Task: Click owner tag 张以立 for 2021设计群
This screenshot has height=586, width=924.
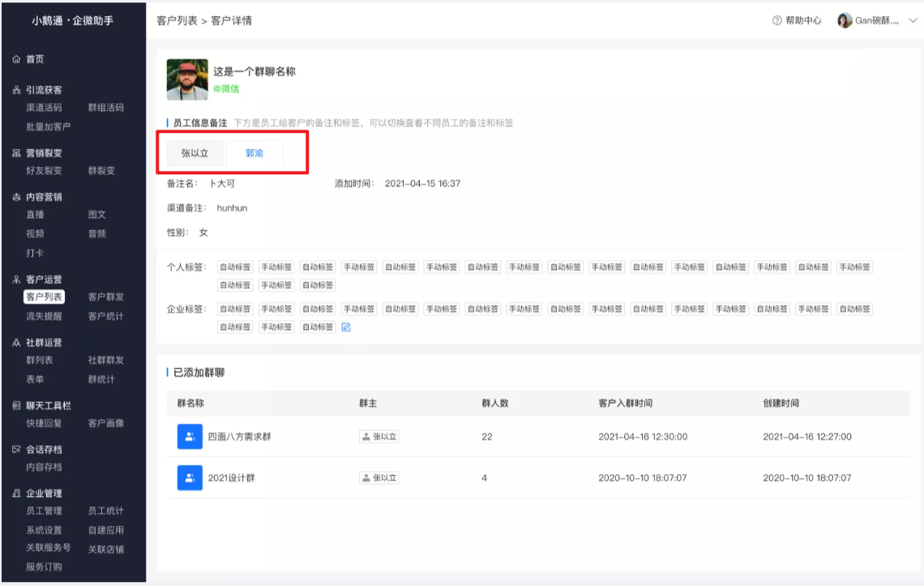Action: (x=379, y=478)
